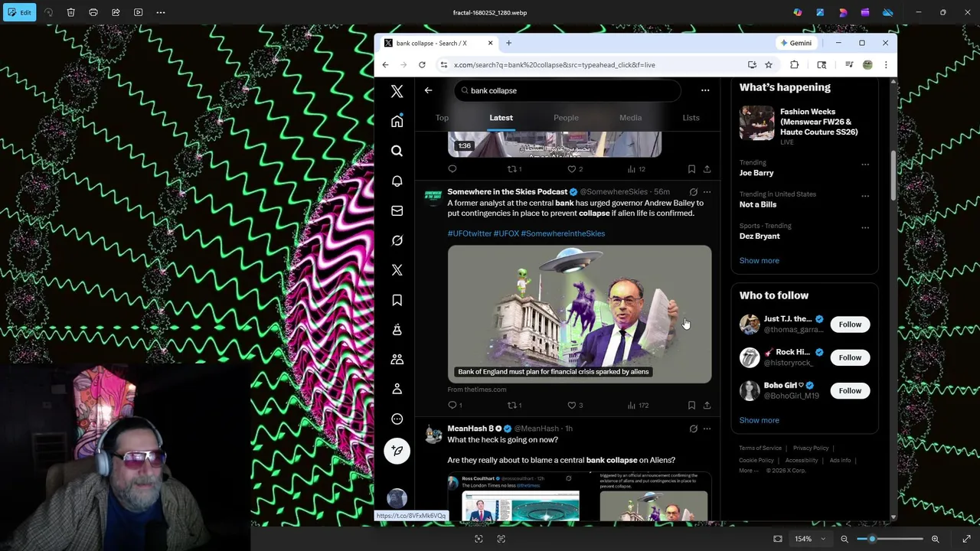Switch to the Top search tab
This screenshot has width=980, height=551.
click(442, 118)
